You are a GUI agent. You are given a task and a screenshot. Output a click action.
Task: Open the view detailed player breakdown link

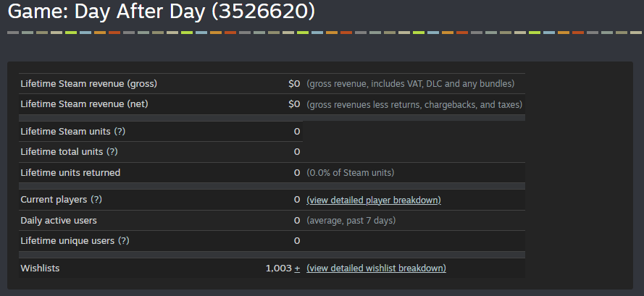374,200
